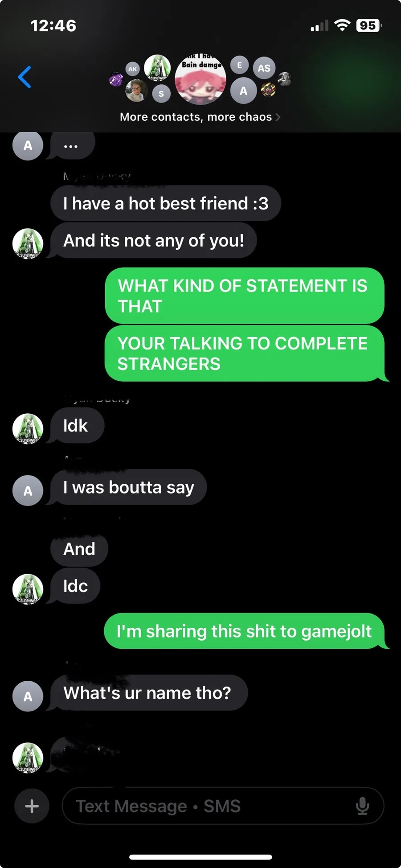Tap the S contact avatar in header
Screen dimensions: 401x868
point(161,94)
